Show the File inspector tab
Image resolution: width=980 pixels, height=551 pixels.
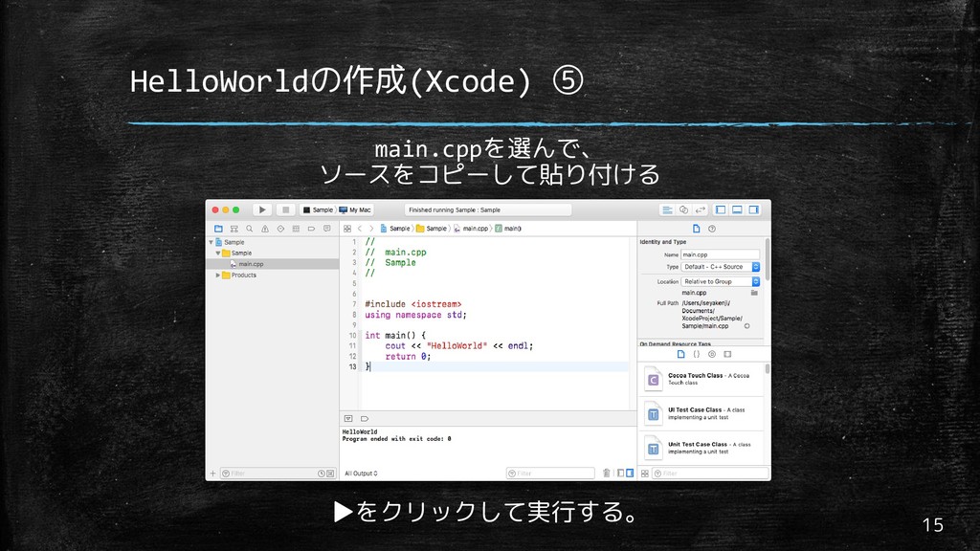(x=697, y=229)
